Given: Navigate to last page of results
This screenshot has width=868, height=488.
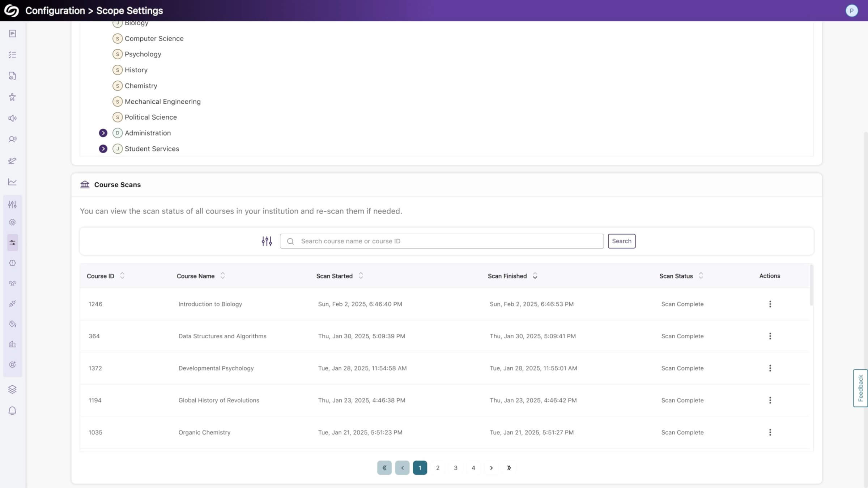Looking at the screenshot, I should (509, 468).
